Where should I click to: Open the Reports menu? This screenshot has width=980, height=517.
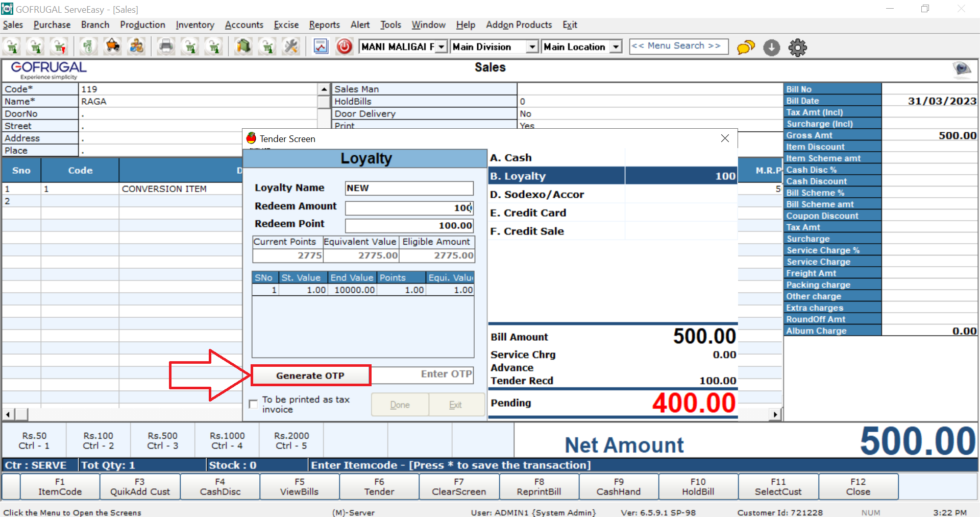click(324, 25)
